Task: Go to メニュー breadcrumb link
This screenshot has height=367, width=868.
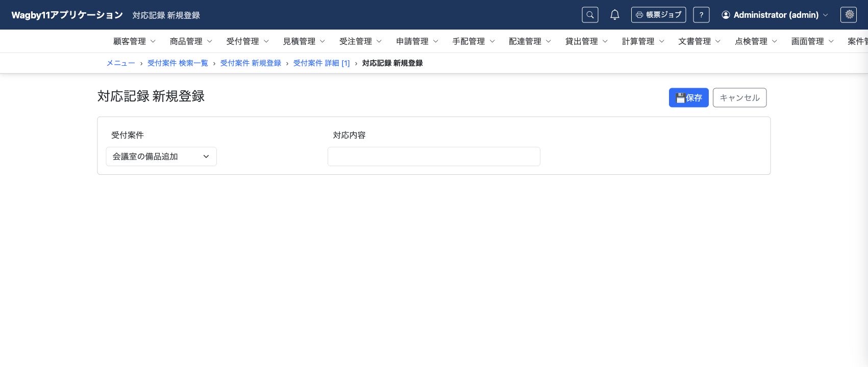Action: (x=121, y=63)
